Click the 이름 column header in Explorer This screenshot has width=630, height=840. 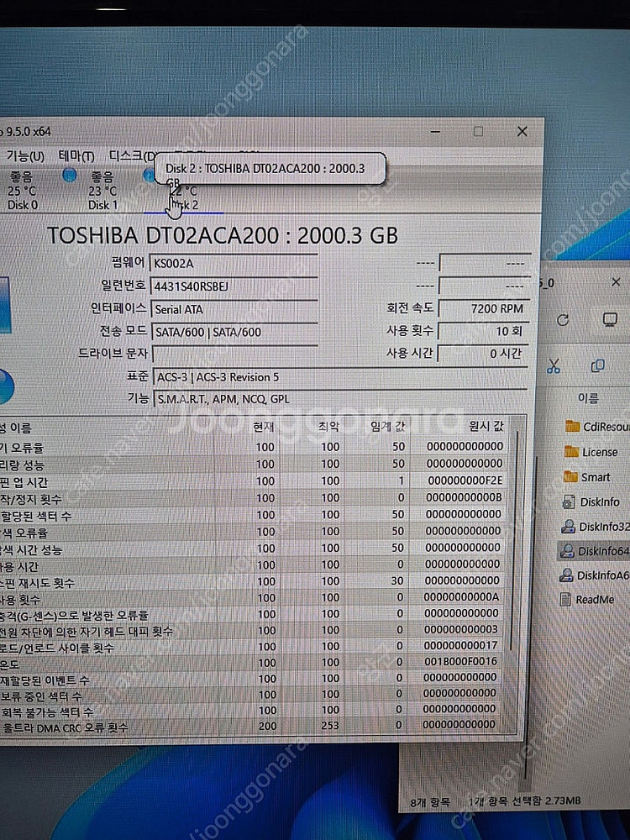588,398
